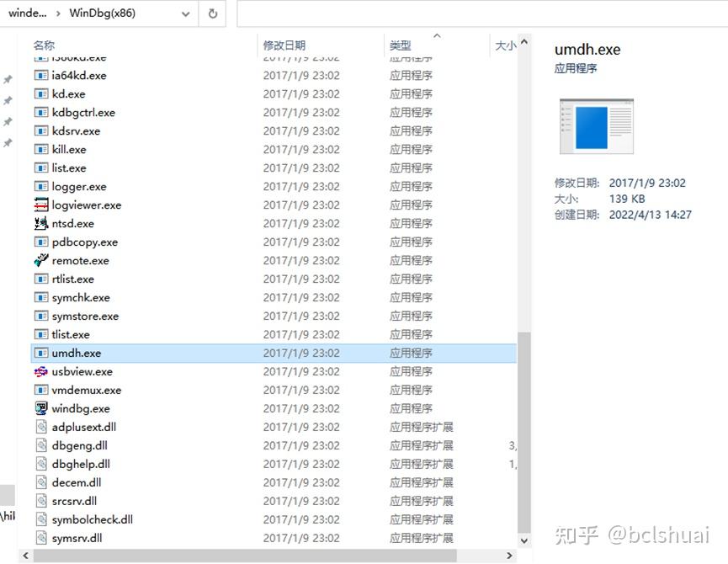Screen dimensions: 728x564
Task: Select the kdbgctrl.exe icon
Action: click(41, 112)
